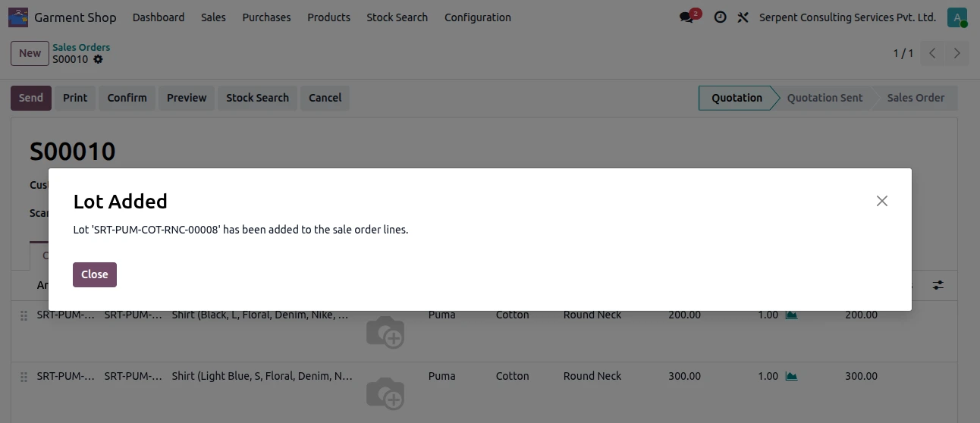Open the user avatar menu
This screenshot has height=423, width=980.
click(957, 17)
